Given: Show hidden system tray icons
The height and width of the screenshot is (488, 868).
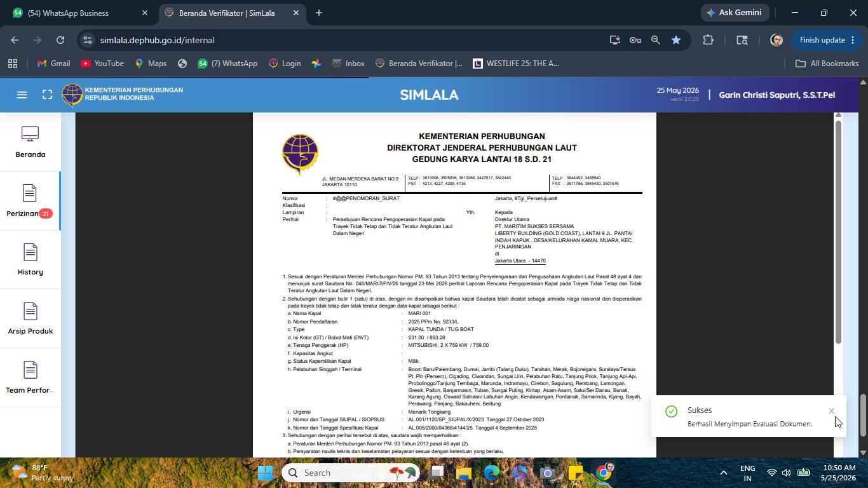Looking at the screenshot, I should point(723,473).
